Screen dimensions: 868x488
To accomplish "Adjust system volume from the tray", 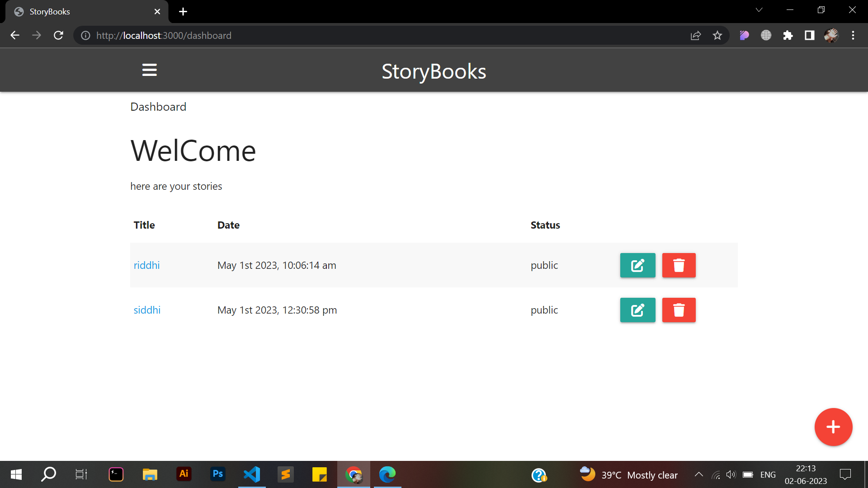I will (731, 474).
